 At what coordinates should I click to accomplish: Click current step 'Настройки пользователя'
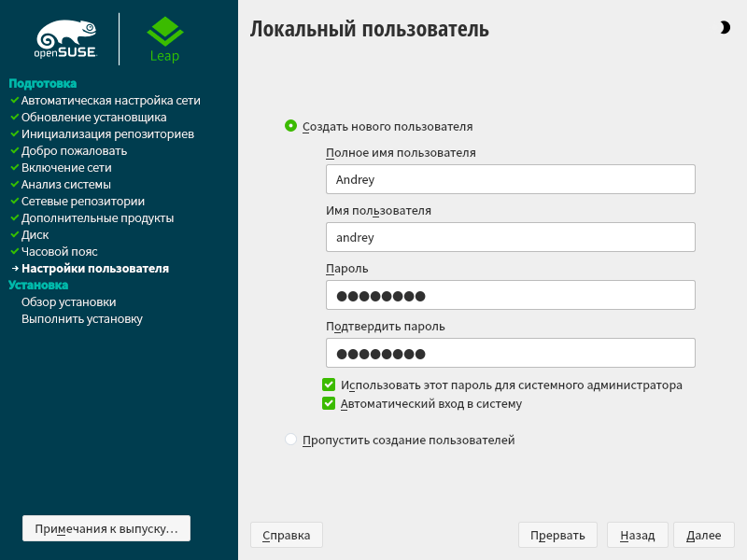pyautogui.click(x=95, y=269)
